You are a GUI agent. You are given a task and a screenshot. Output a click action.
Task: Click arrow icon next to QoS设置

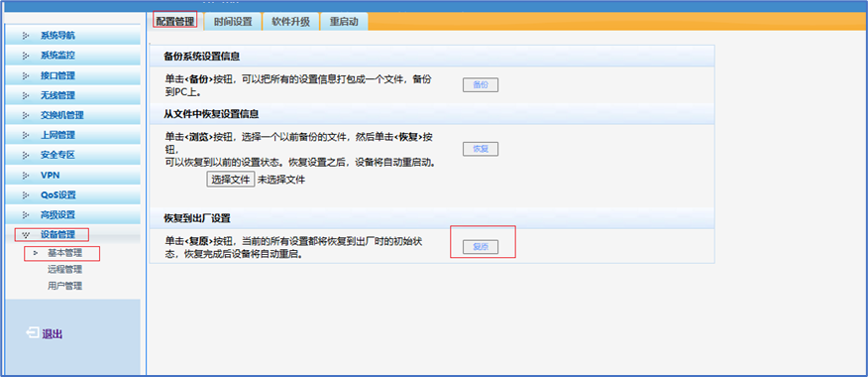(26, 195)
